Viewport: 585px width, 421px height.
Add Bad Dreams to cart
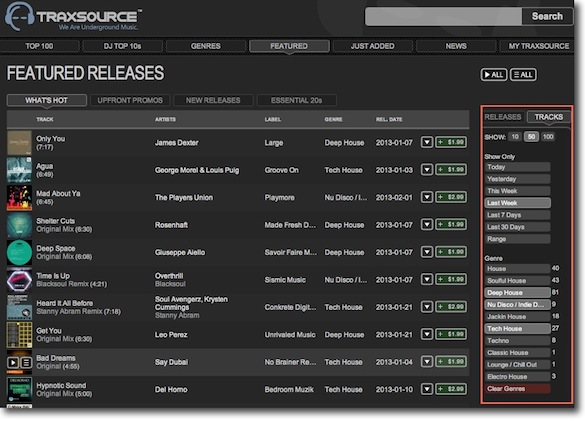click(x=451, y=362)
